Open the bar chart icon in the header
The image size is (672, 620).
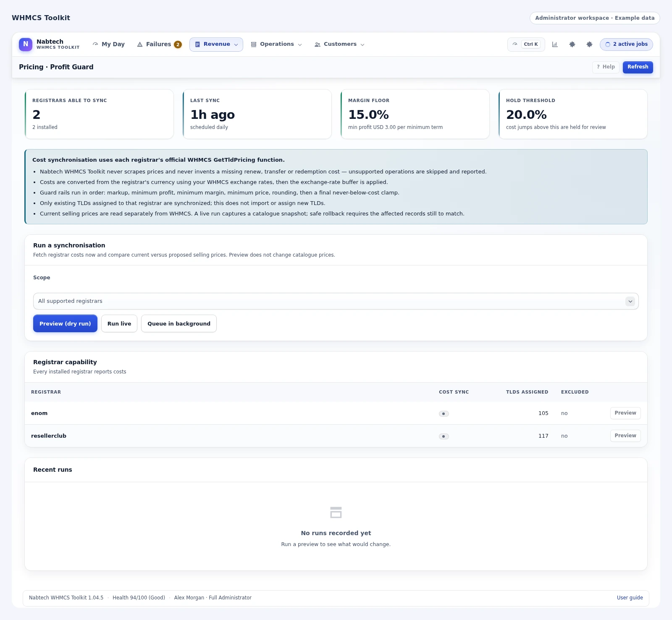555,44
